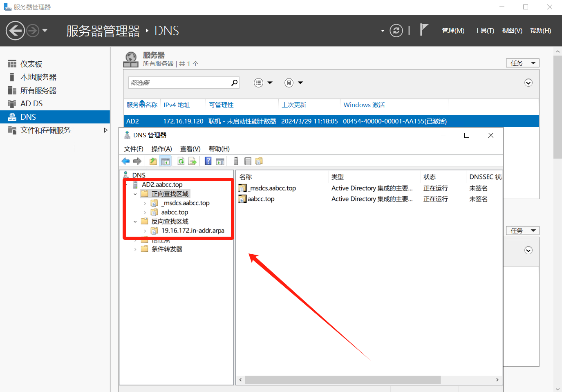Click the refresh icon in DNS Manager toolbar

point(181,161)
